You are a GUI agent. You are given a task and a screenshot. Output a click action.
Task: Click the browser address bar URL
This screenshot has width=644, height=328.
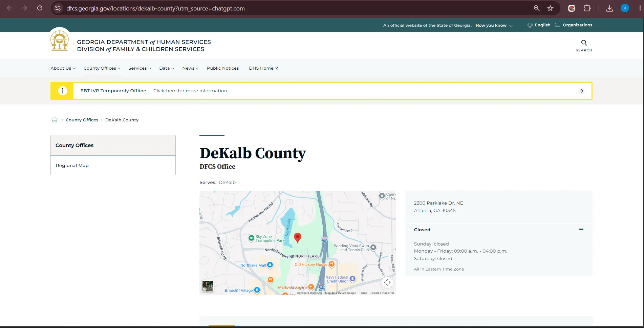(155, 8)
